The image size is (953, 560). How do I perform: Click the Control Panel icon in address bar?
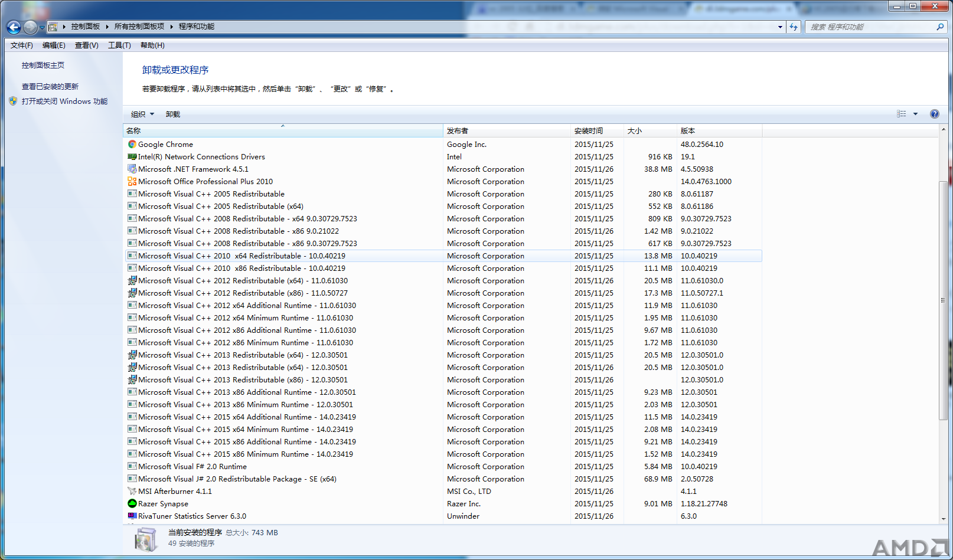[x=53, y=27]
